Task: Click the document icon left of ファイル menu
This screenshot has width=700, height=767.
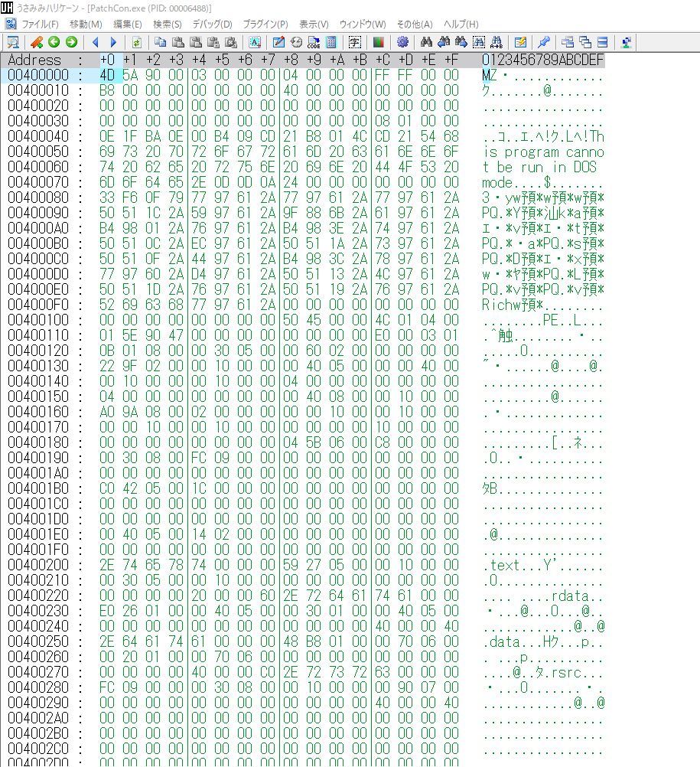Action: coord(10,24)
